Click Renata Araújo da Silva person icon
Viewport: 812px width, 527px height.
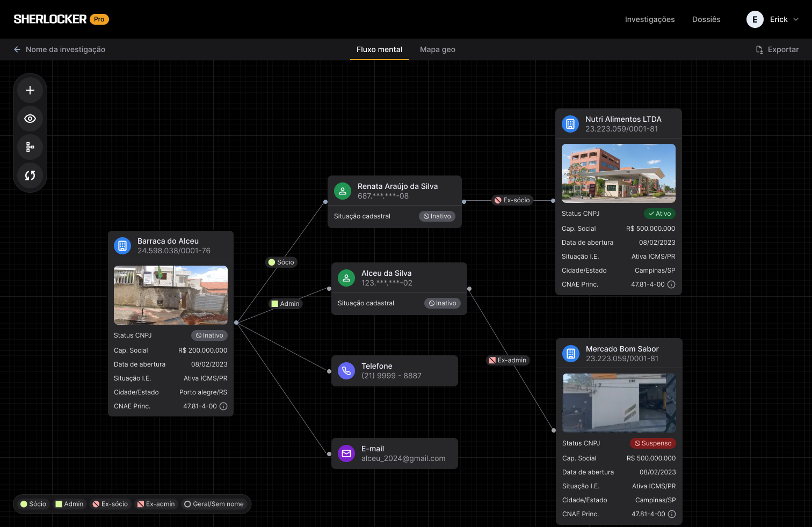(343, 191)
